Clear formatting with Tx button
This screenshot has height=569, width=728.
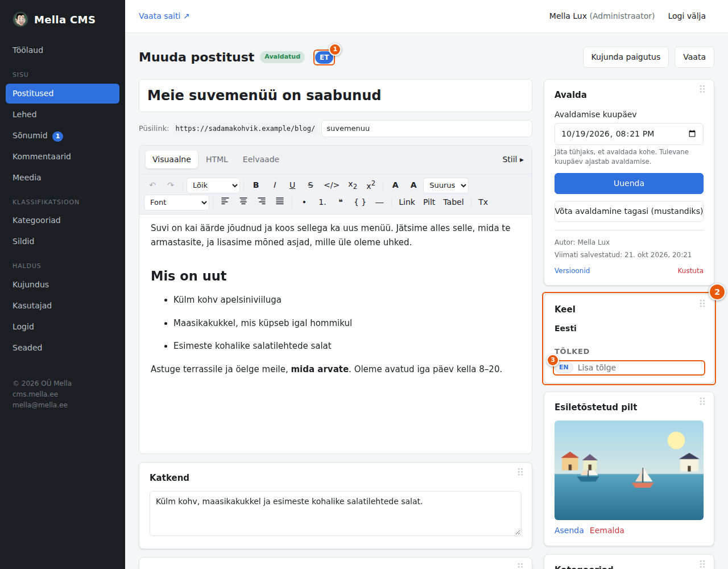[483, 202]
